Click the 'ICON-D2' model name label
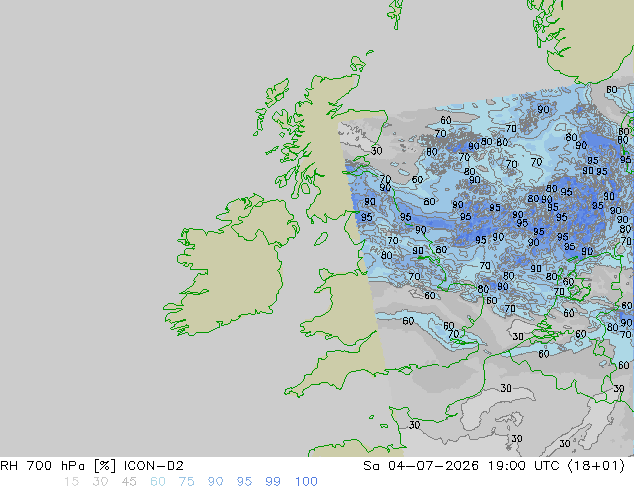This screenshot has width=634, height=490. 154,466
